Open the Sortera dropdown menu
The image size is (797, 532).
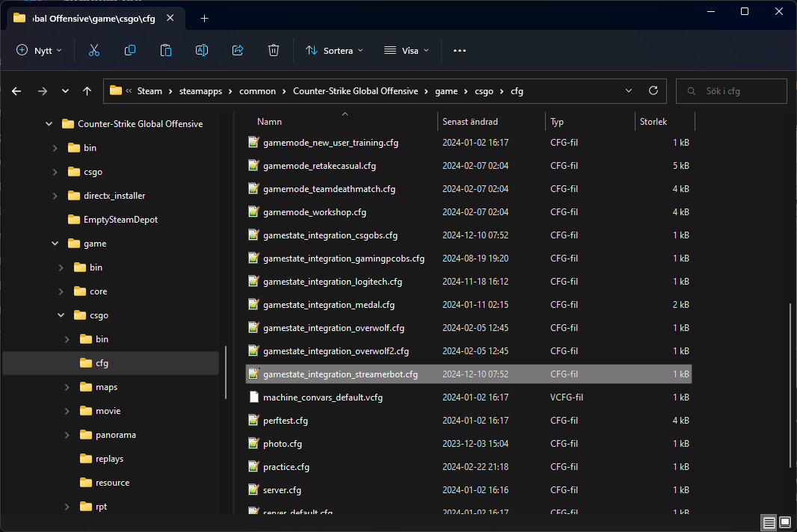[x=334, y=50]
